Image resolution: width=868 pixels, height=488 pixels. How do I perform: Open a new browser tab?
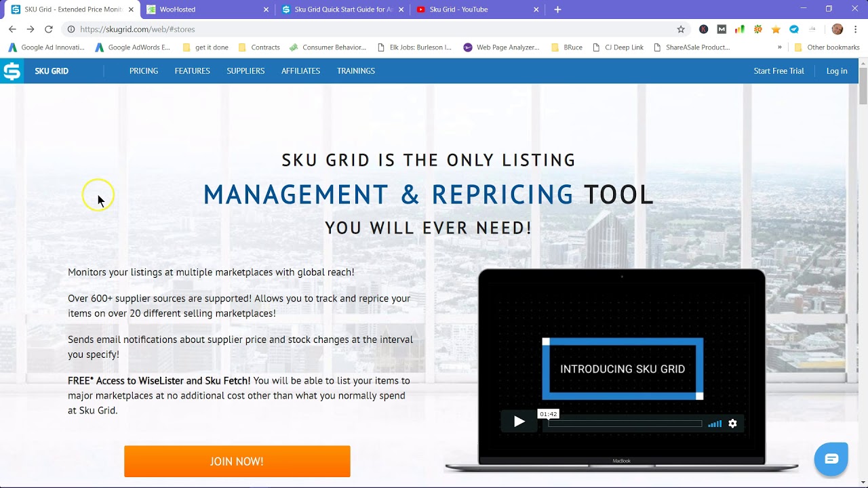[557, 9]
